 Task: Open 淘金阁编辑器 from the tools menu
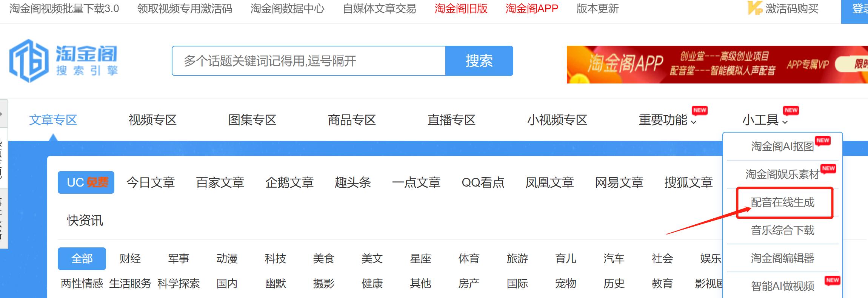pos(783,258)
